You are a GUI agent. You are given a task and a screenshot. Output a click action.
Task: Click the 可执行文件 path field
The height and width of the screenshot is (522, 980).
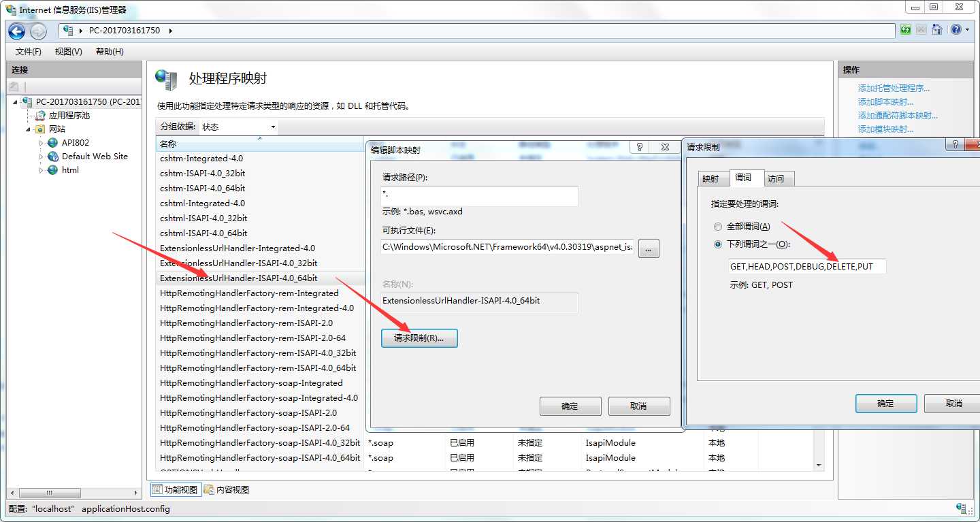tap(507, 248)
